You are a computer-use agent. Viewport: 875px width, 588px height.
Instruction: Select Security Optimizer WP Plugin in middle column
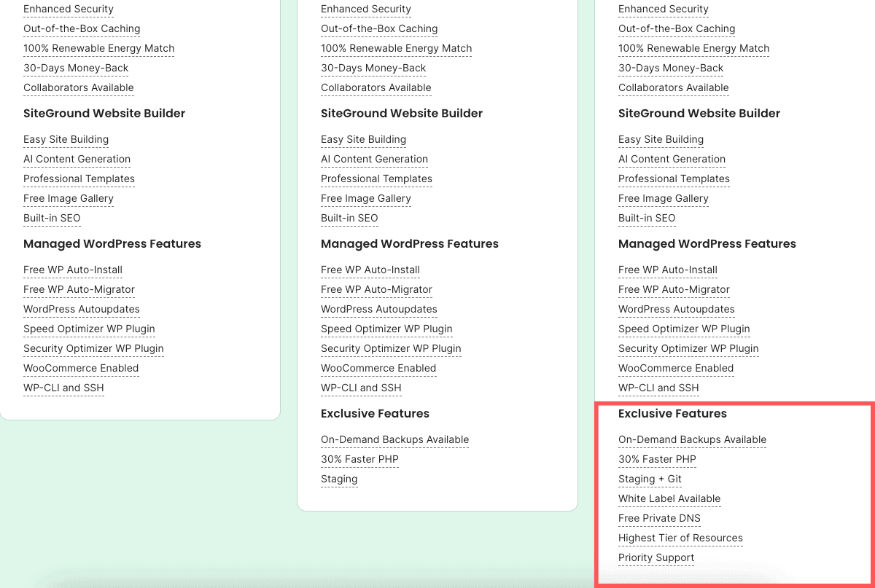391,349
